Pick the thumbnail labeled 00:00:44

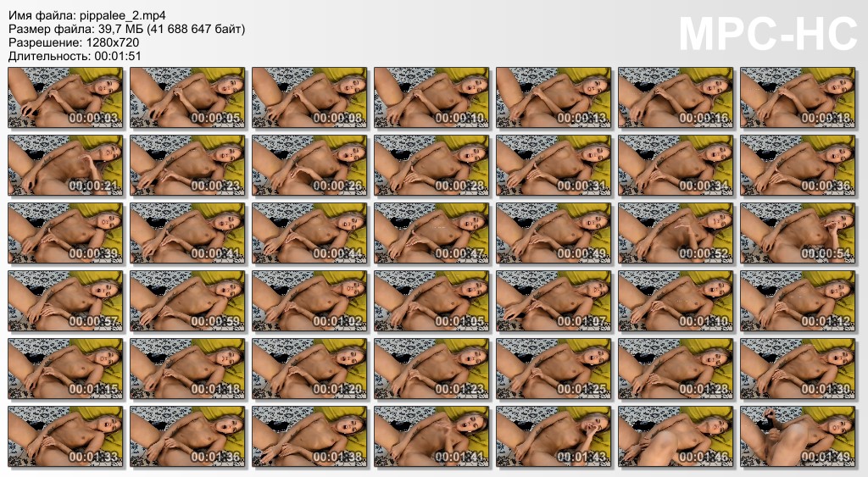click(x=309, y=233)
